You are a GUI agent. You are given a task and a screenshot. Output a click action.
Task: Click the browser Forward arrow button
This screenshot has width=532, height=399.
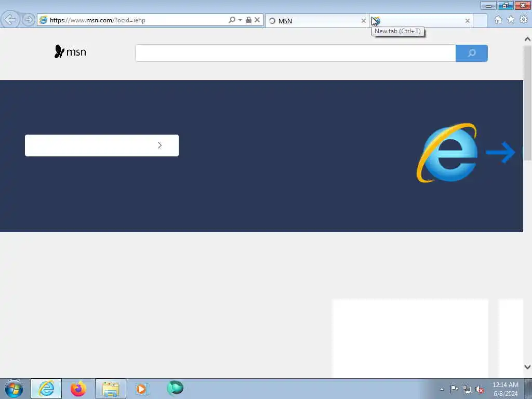(29, 20)
